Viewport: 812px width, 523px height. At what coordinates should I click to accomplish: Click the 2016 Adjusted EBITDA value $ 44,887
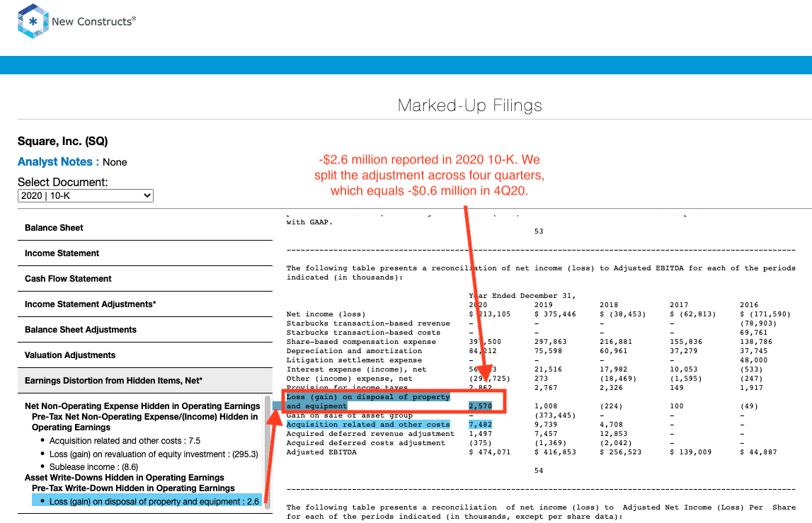pyautogui.click(x=759, y=452)
